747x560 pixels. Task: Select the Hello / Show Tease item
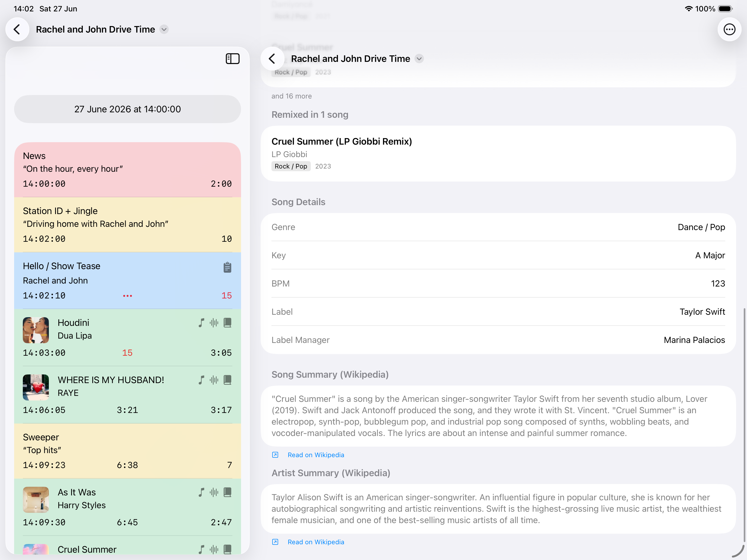coord(127,281)
